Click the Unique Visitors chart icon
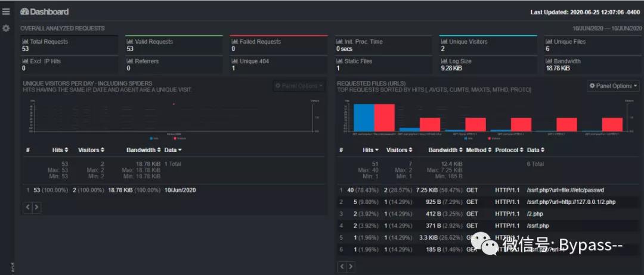Image resolution: width=644 pixels, height=275 pixels. (x=444, y=42)
